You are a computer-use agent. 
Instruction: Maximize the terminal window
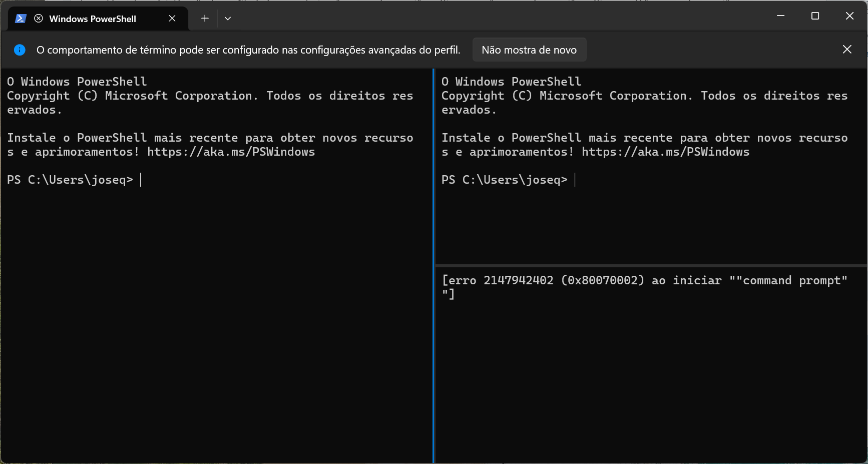coord(815,16)
